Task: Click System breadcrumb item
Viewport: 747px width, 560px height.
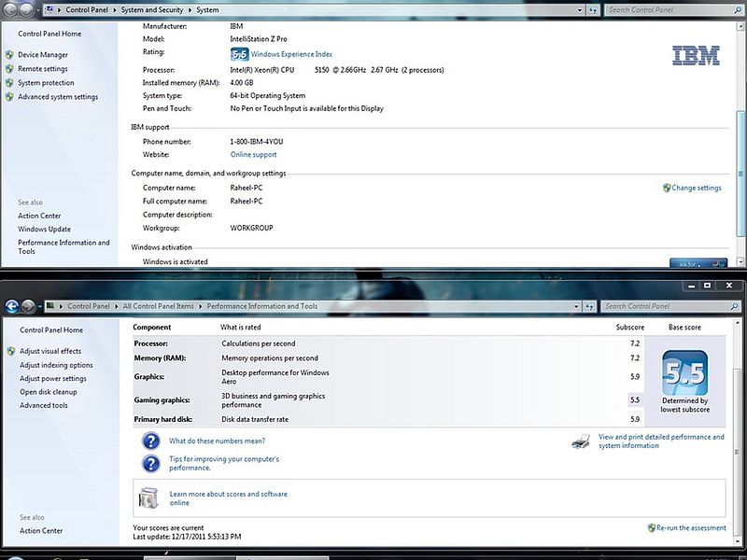Action: tap(207, 10)
